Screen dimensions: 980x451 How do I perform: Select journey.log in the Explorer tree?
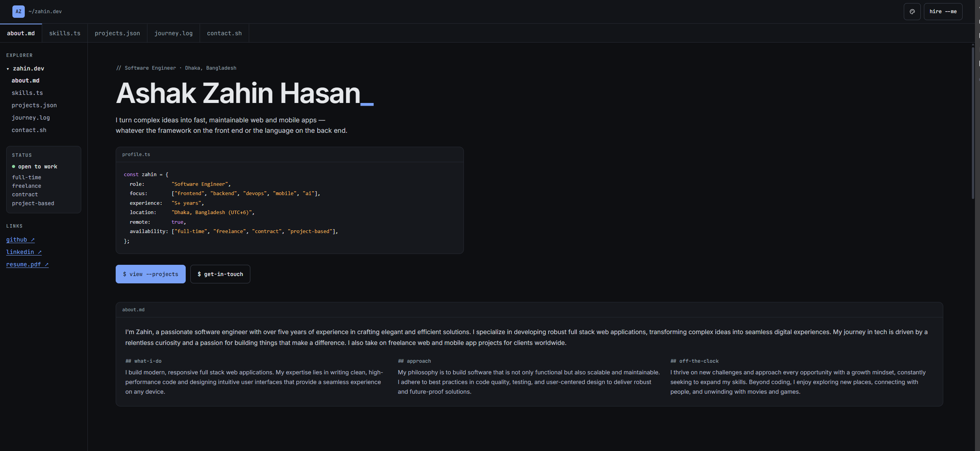coord(31,118)
